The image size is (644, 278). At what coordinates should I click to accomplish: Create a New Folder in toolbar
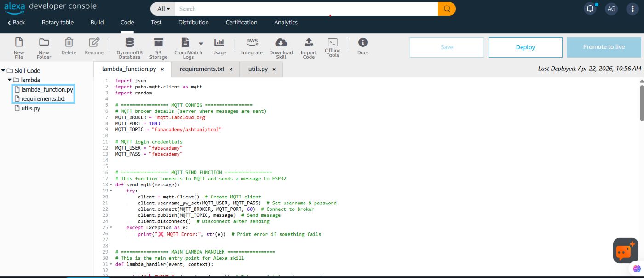click(44, 48)
